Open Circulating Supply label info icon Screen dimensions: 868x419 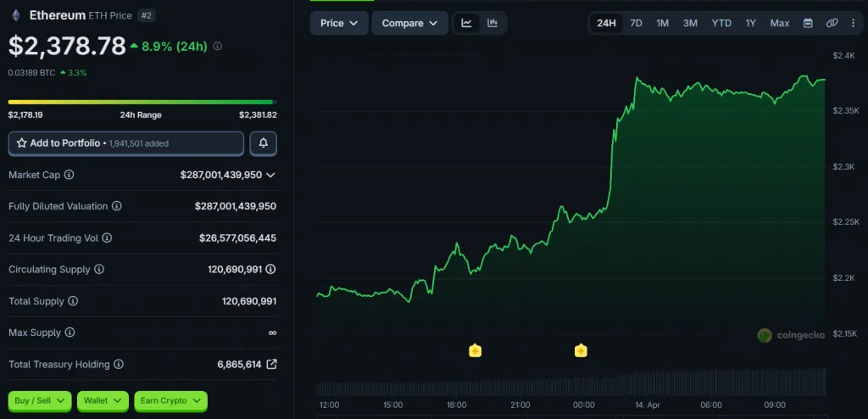[x=98, y=270]
